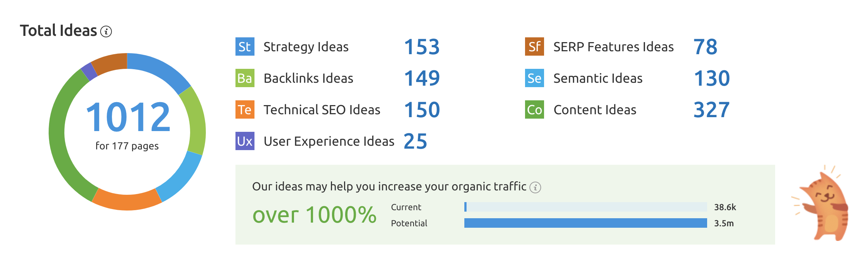The image size is (868, 253).
Task: Click the Sf SERP Features icon
Action: pos(534,46)
